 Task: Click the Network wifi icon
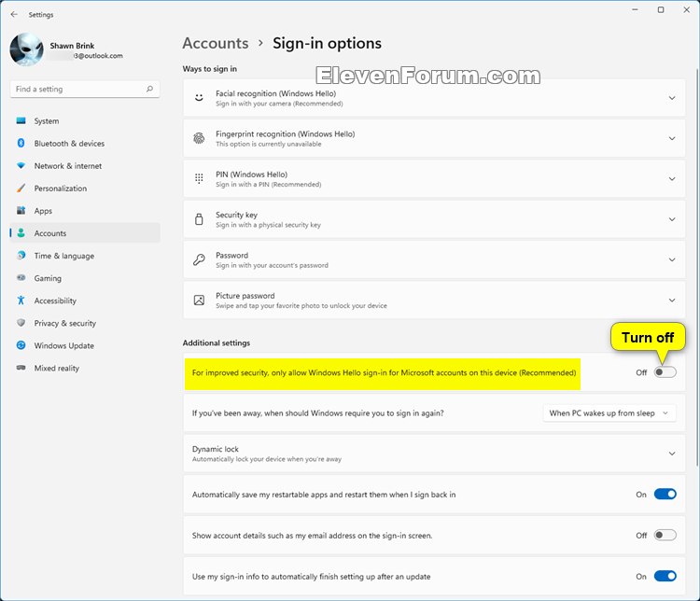(21, 166)
